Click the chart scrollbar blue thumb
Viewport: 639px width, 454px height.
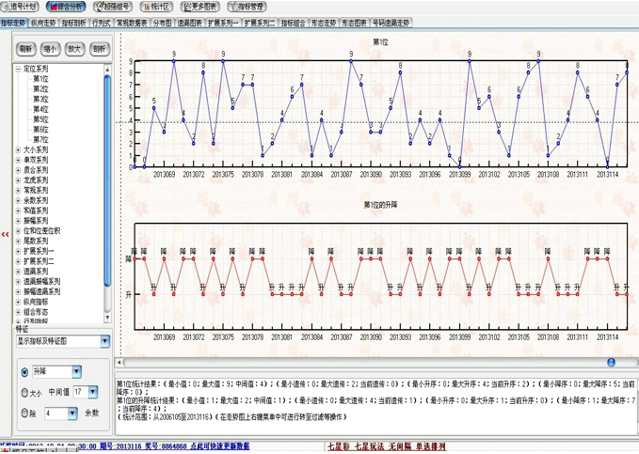tap(611, 362)
